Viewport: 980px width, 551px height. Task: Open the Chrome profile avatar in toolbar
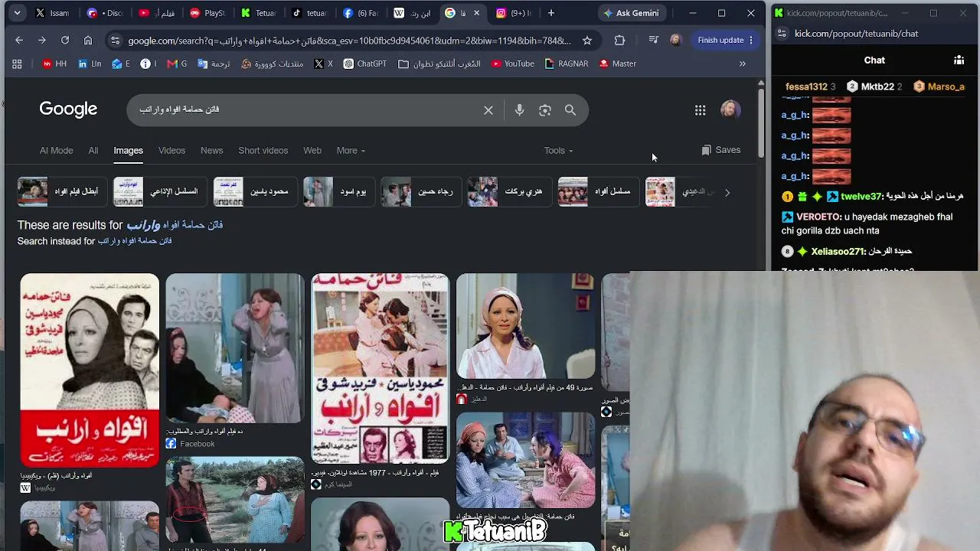coord(675,40)
